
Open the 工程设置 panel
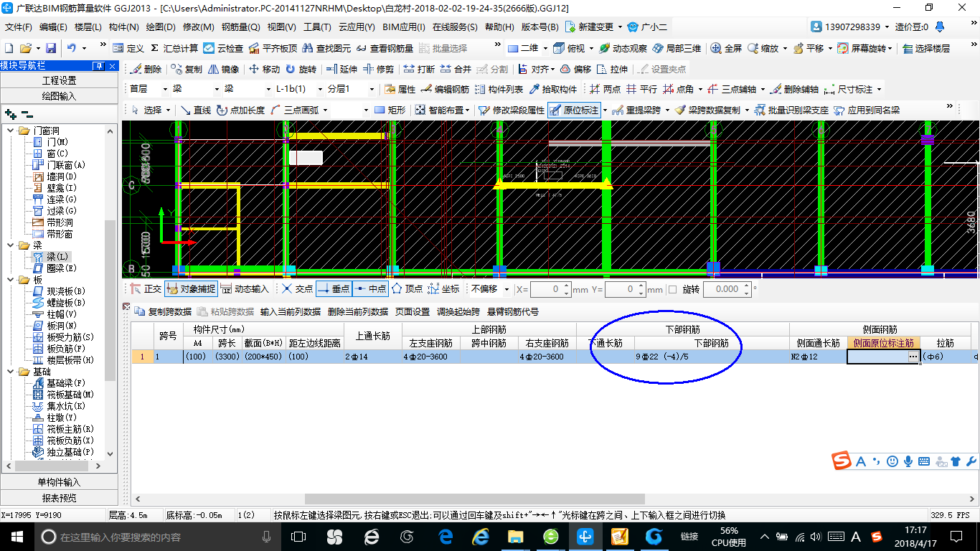[x=59, y=80]
